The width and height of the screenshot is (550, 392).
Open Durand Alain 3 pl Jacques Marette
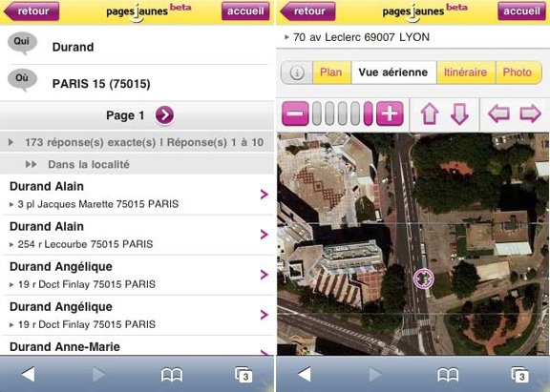click(x=137, y=195)
